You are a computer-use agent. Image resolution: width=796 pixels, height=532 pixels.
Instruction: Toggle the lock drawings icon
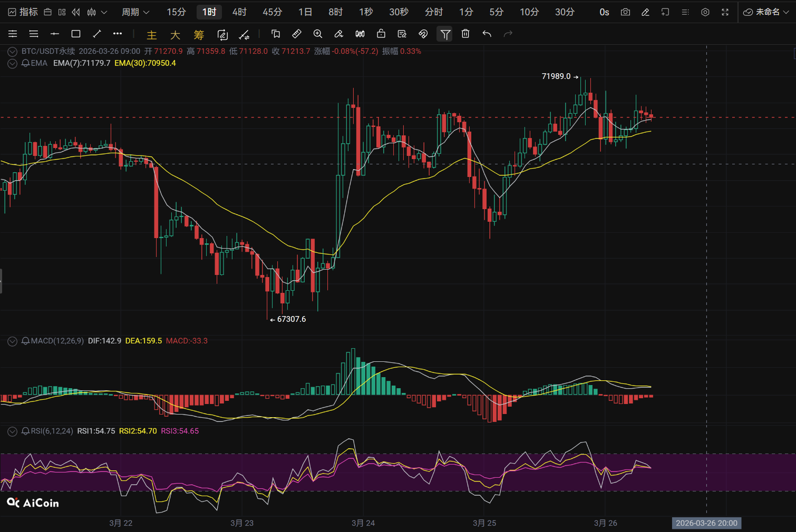tap(381, 34)
